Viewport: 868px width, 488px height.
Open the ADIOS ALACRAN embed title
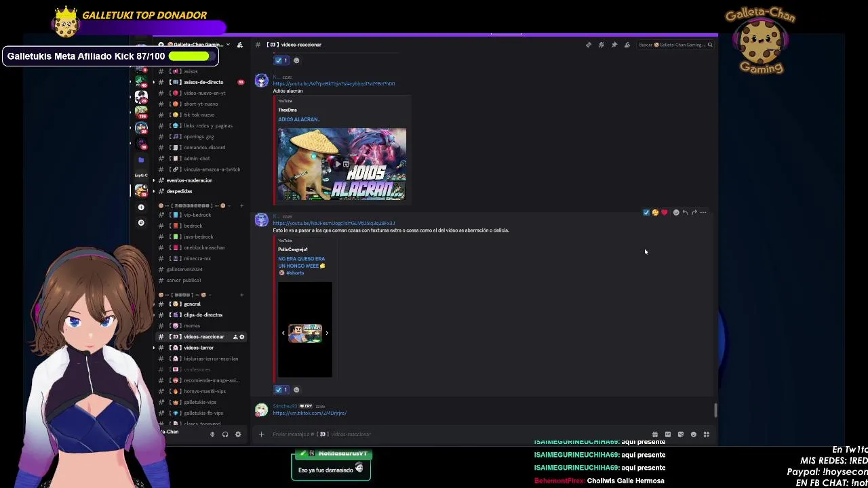[x=298, y=119]
